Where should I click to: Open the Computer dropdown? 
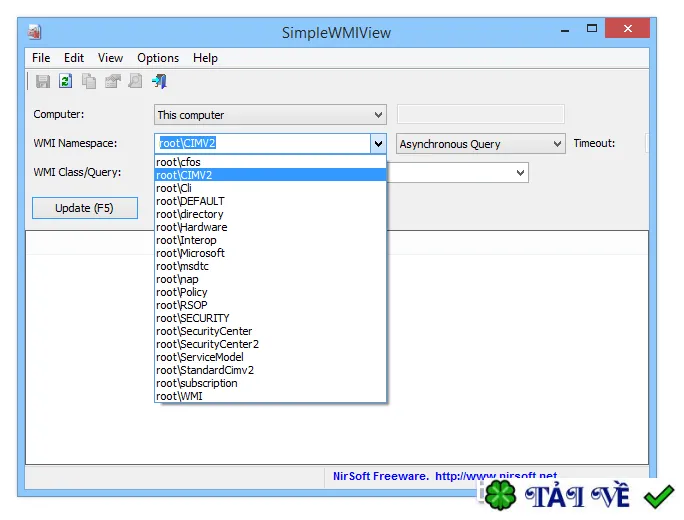(x=270, y=115)
